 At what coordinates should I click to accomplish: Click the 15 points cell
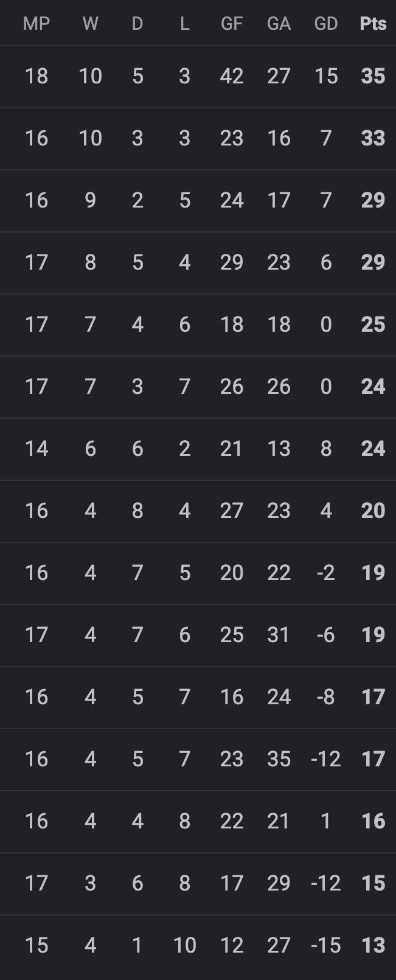[x=373, y=883]
